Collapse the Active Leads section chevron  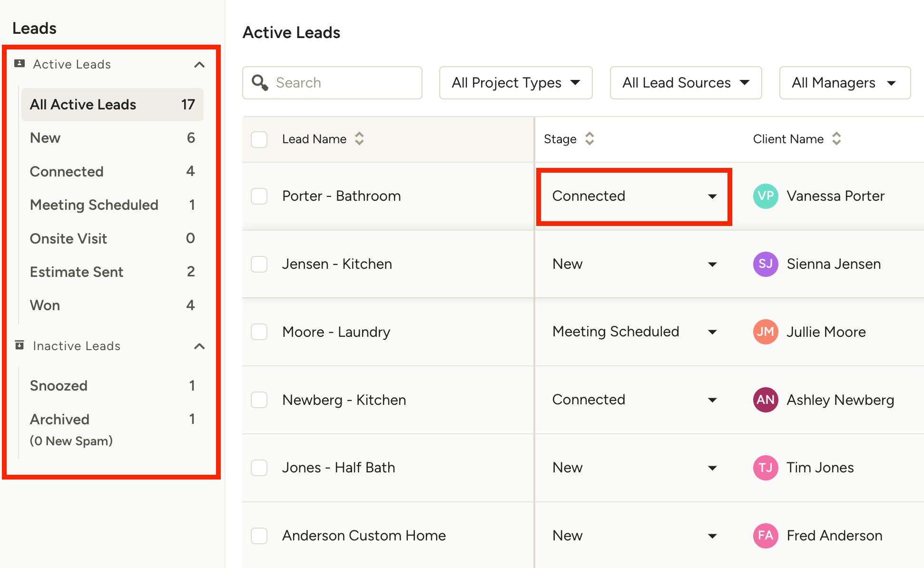(x=199, y=65)
